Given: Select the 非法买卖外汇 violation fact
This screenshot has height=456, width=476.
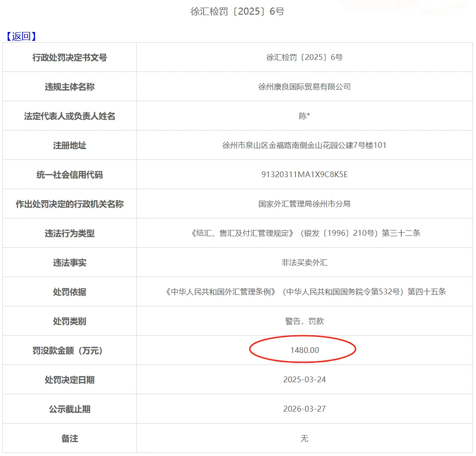Looking at the screenshot, I should coord(304,262).
